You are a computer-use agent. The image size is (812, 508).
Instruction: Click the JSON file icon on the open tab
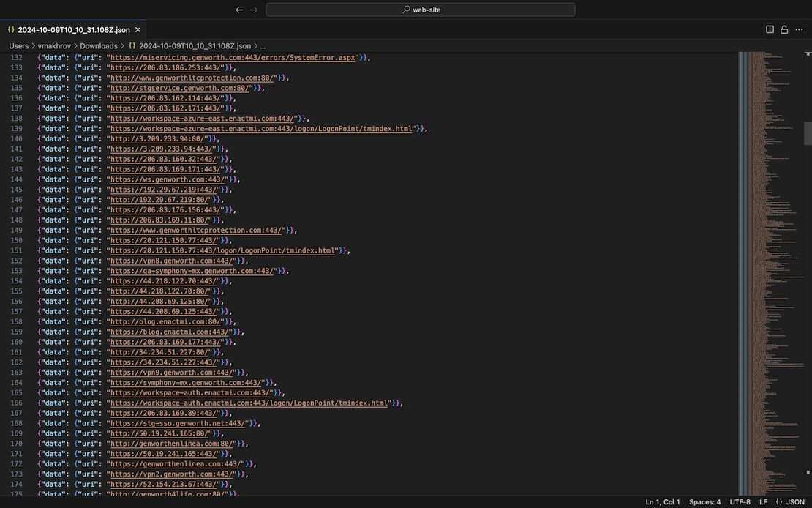(x=10, y=29)
